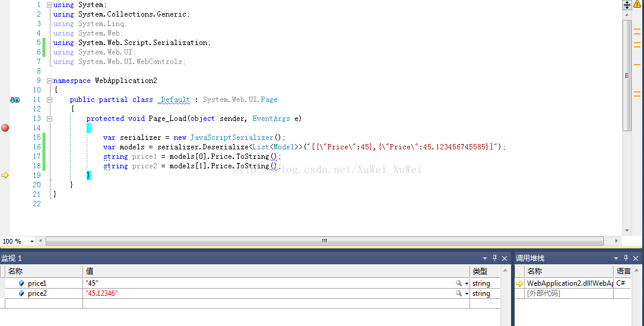Click EventArgs type on line 13
This screenshot has height=326, width=644.
(271, 119)
